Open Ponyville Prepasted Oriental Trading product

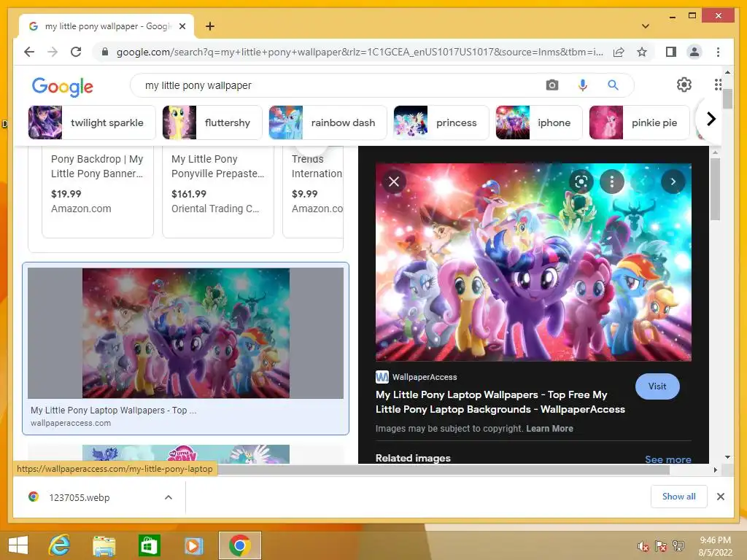click(217, 190)
